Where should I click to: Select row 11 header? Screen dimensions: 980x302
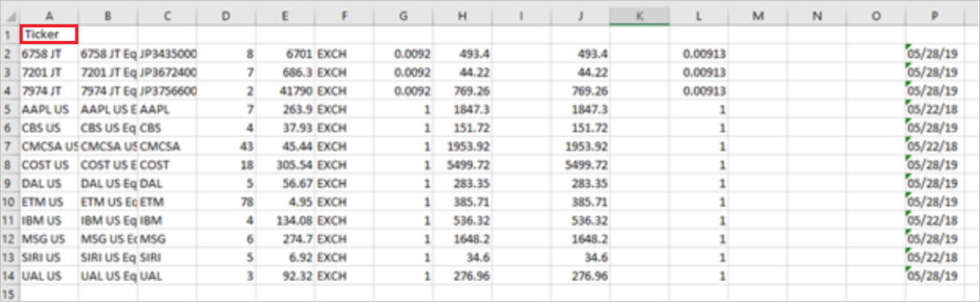(10, 221)
